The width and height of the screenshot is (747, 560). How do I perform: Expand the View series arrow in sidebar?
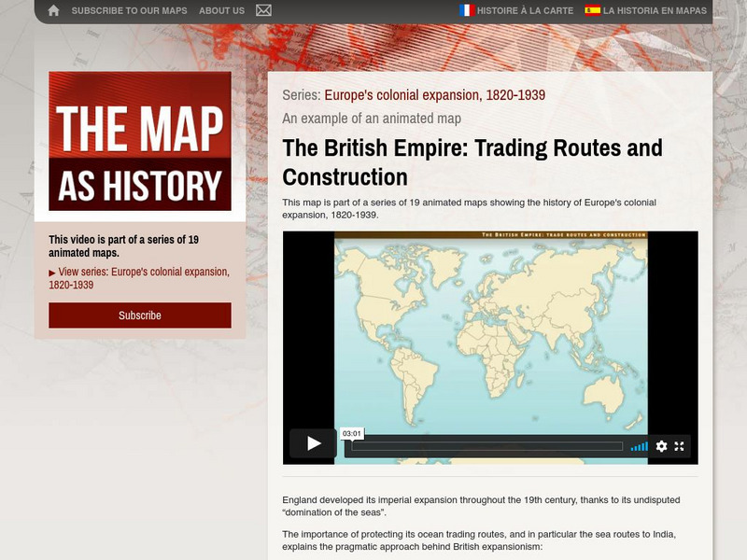53,273
